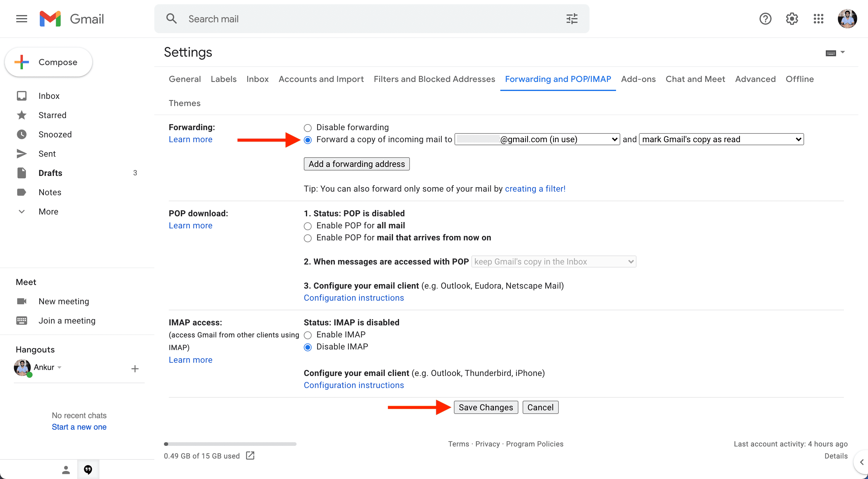Screen dimensions: 868x479
Task: Open the Add-ons tab
Action: (638, 79)
